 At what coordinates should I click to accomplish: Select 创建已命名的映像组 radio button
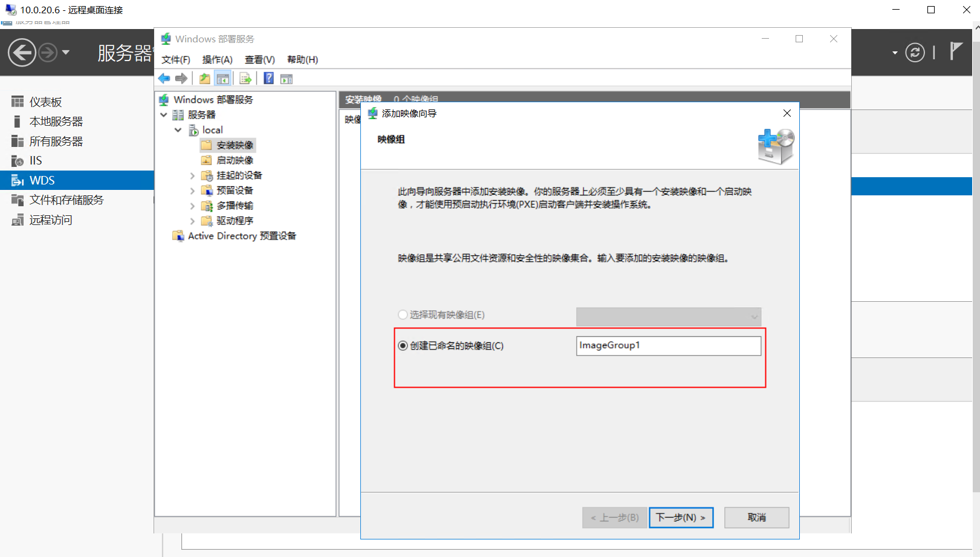click(x=403, y=346)
